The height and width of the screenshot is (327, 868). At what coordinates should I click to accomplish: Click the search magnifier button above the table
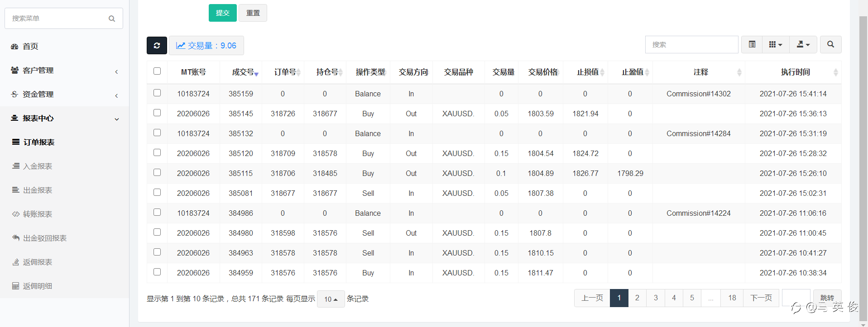830,44
